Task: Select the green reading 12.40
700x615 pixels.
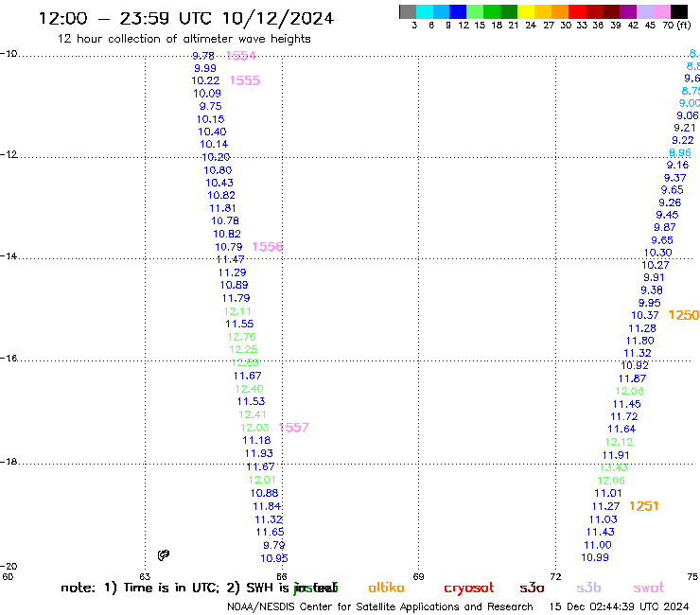Action: [x=249, y=389]
